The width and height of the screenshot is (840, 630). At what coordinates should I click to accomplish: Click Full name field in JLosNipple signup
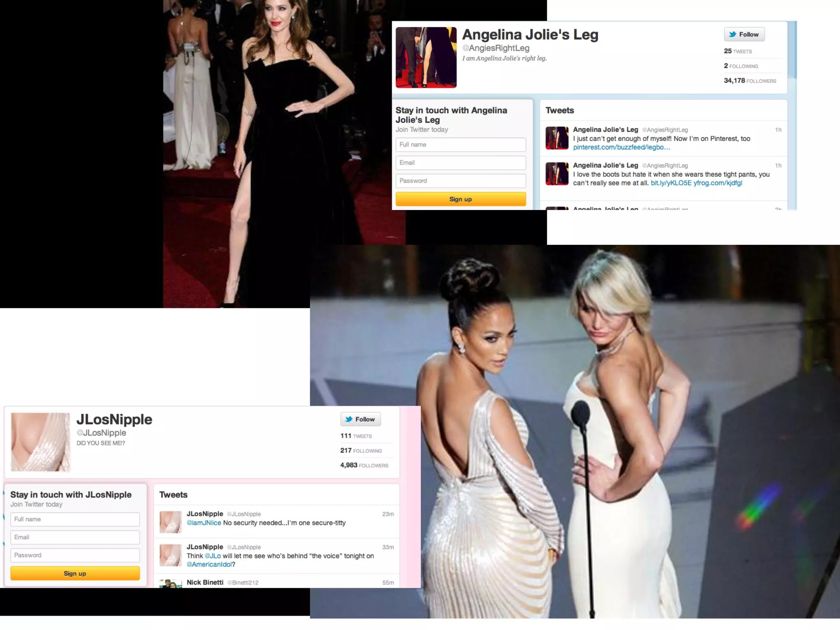coord(75,519)
